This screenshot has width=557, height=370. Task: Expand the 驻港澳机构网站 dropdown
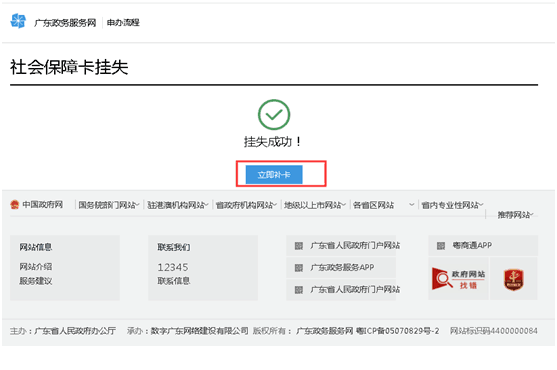coord(177,205)
